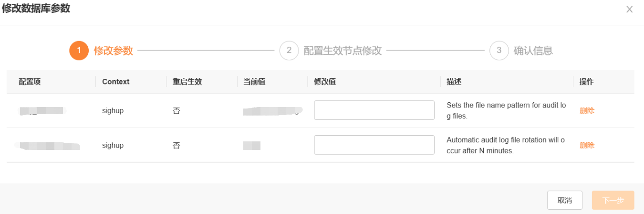The image size is (644, 214).
Task: Click the 重启生效 column header
Action: pos(187,82)
